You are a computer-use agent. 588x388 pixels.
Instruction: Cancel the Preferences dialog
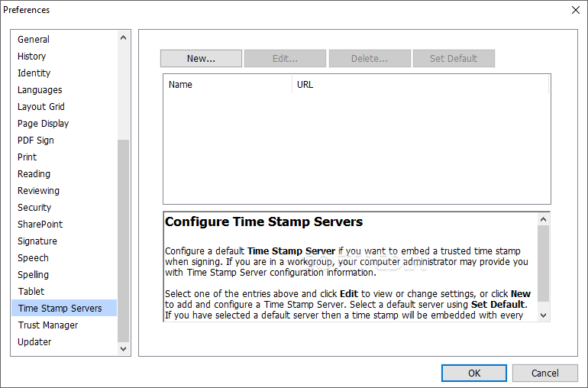click(545, 373)
